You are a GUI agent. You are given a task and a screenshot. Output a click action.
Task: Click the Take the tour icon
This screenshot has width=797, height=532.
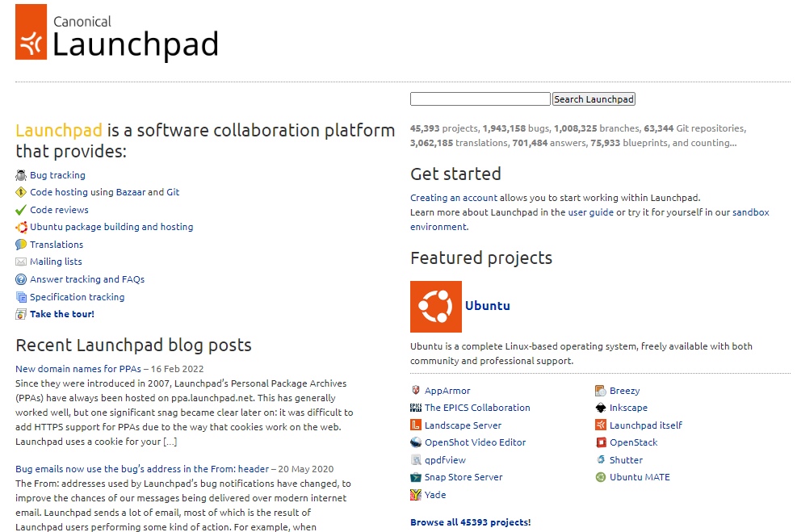pyautogui.click(x=21, y=314)
